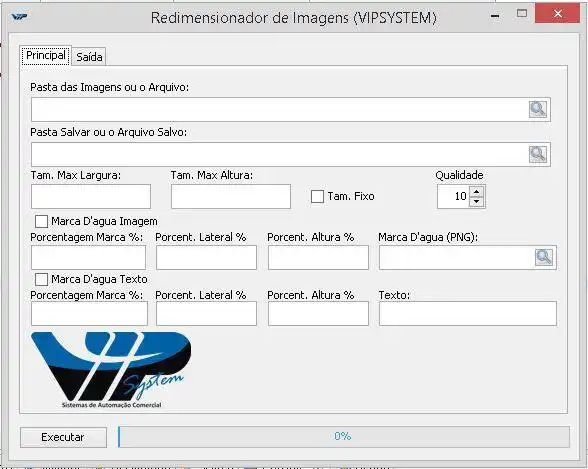Focus text watermark Porcent. Altura % field
588x469 pixels.
pos(318,313)
